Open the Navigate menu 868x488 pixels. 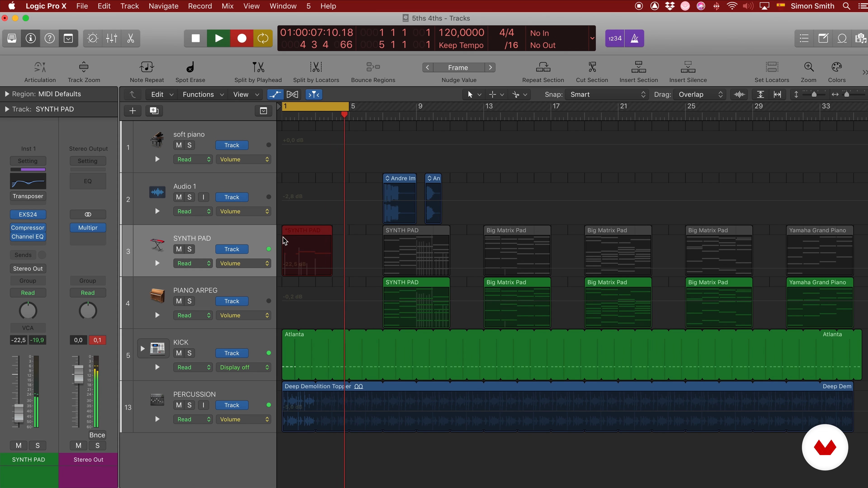[x=163, y=6]
